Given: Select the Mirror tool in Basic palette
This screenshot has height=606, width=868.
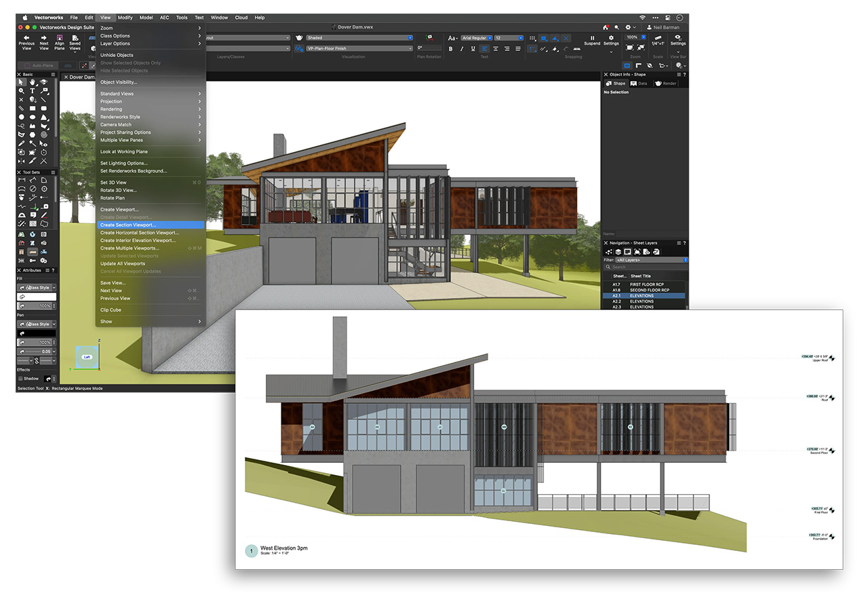Looking at the screenshot, I should [x=21, y=162].
